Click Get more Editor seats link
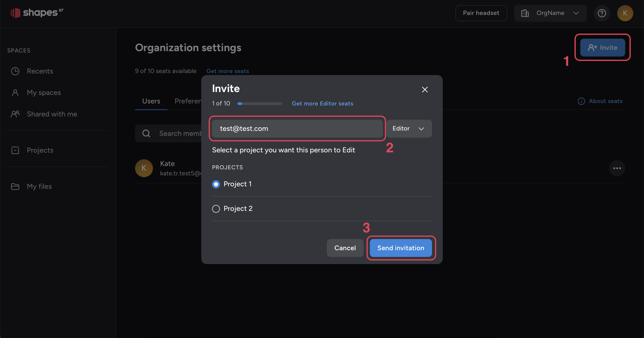644x338 pixels. click(x=322, y=103)
